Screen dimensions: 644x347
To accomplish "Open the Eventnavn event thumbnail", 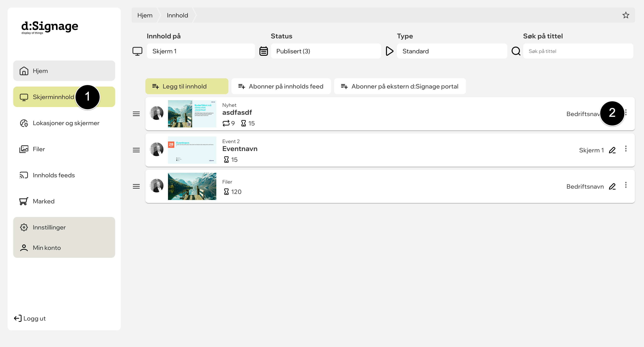I will pos(192,150).
